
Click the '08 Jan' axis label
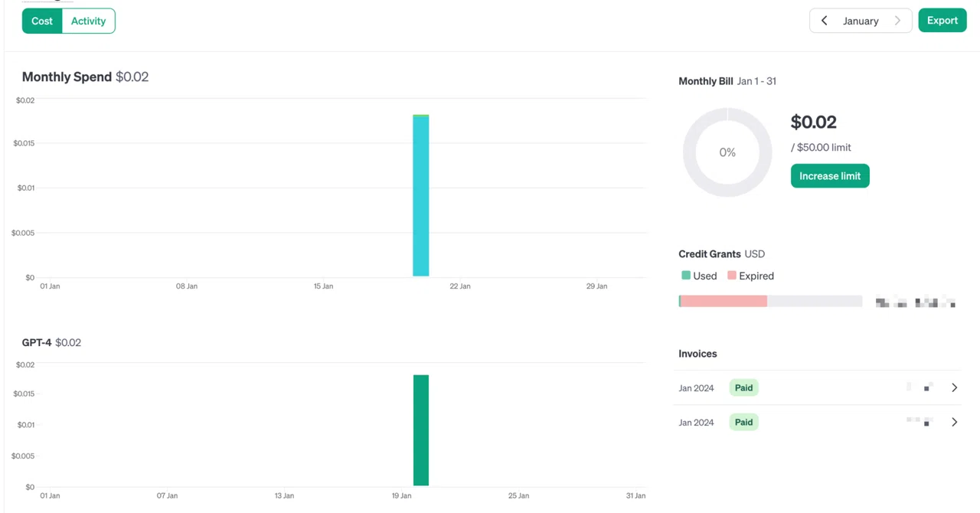[x=187, y=286]
